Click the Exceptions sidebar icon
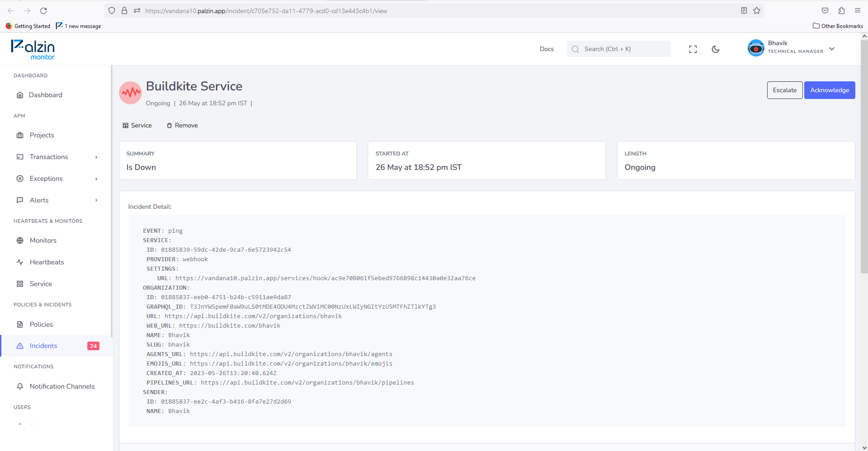The image size is (868, 451). pyautogui.click(x=20, y=179)
